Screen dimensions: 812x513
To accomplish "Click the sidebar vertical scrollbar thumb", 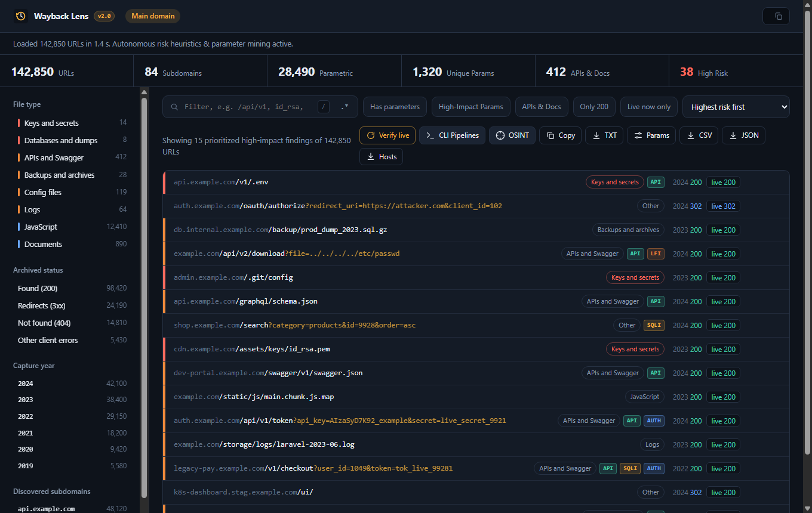I will (x=144, y=296).
